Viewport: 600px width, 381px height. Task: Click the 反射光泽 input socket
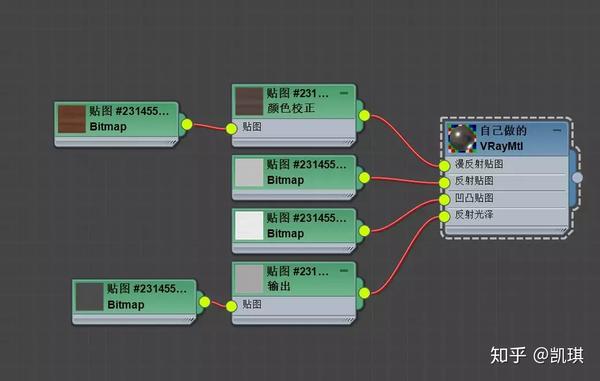point(444,217)
